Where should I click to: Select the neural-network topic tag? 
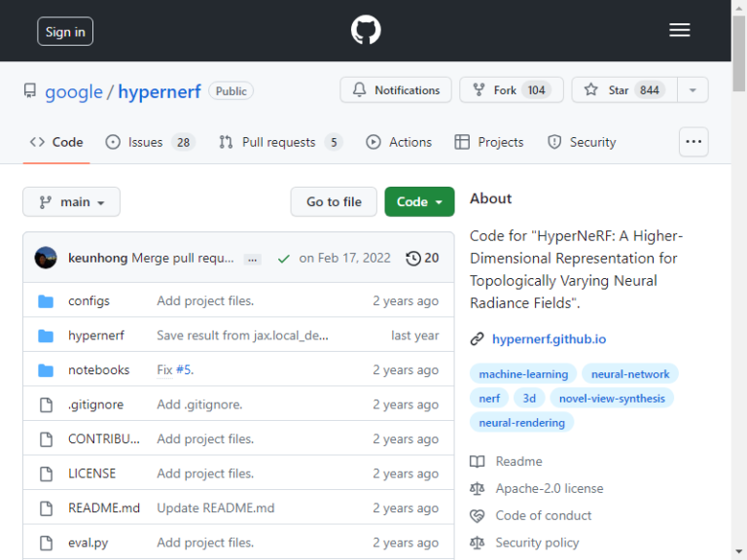coord(630,373)
